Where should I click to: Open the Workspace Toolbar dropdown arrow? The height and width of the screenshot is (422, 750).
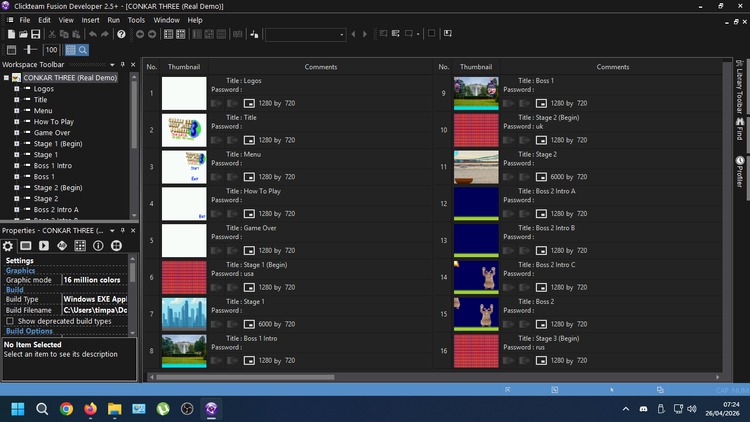tap(112, 65)
